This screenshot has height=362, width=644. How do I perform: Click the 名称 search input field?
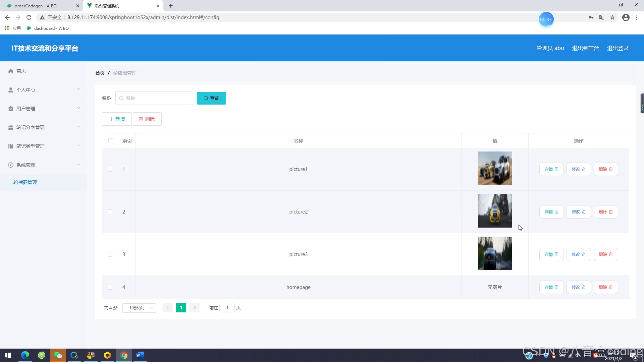[x=154, y=98]
